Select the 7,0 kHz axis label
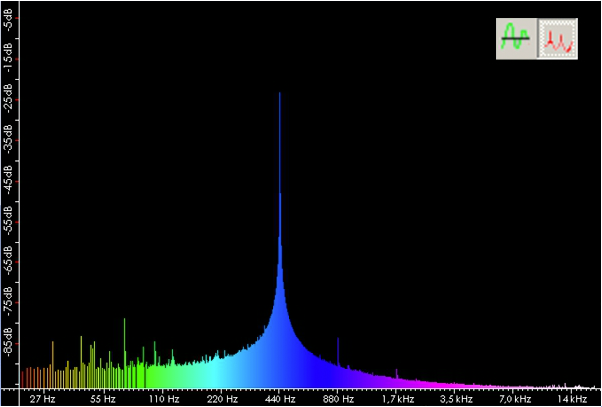This screenshot has height=407, width=602. (513, 399)
